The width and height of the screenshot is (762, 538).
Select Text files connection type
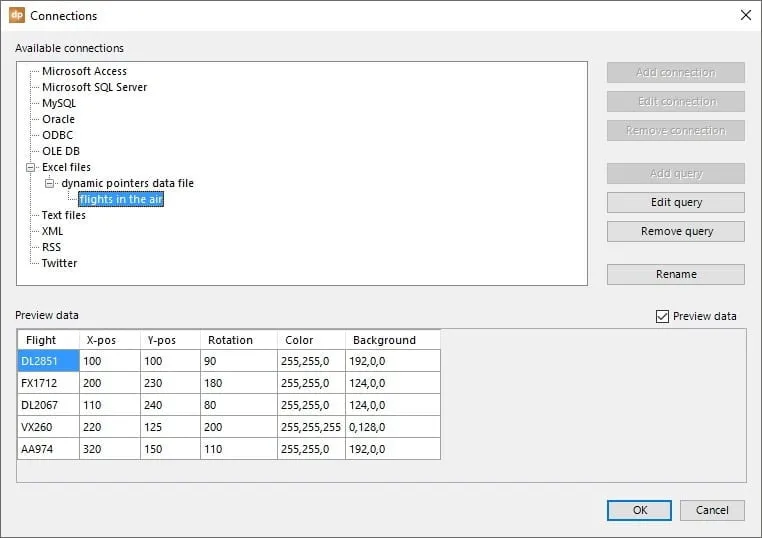pos(64,215)
